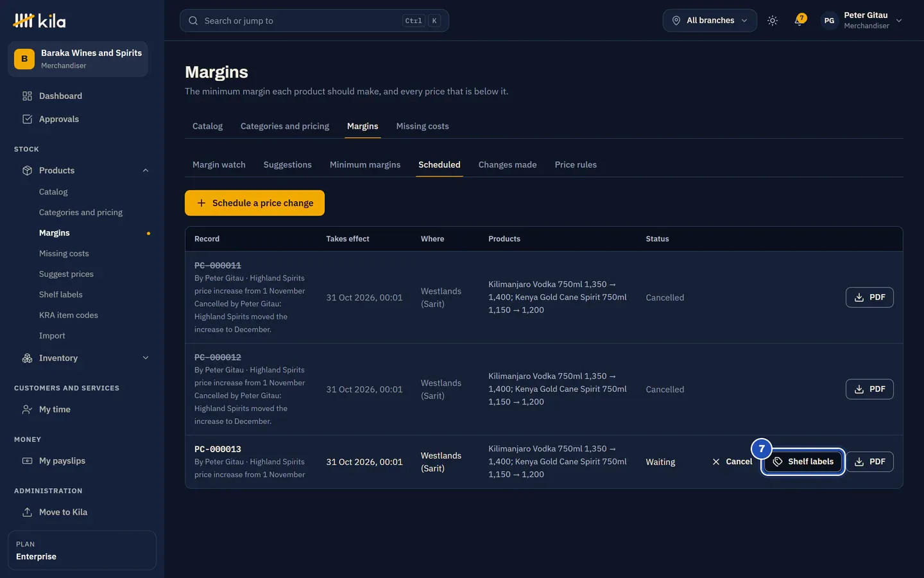
Task: Open My payslips in the sidebar
Action: tap(82, 461)
